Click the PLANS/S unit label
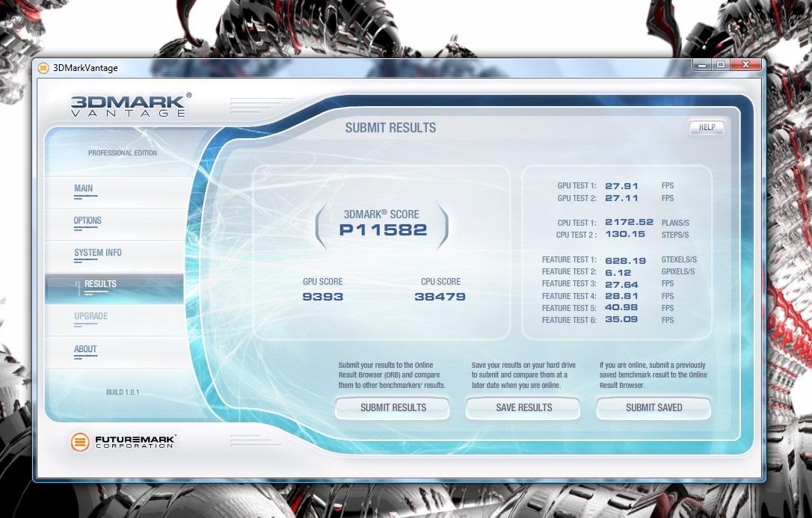Viewport: 812px width, 518px height. (x=675, y=223)
